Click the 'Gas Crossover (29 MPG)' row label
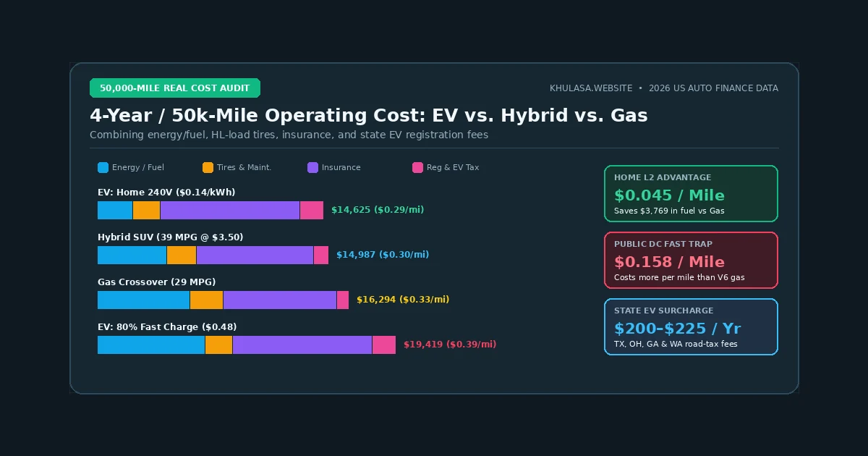 (156, 282)
